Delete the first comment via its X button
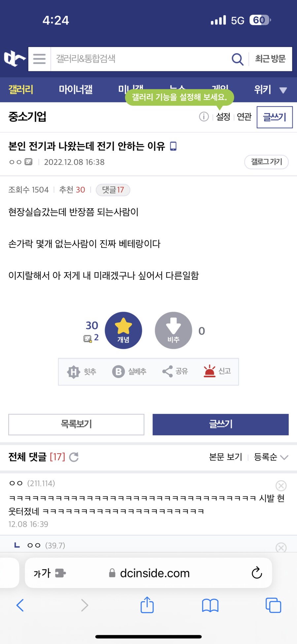297x644 pixels. (281, 486)
